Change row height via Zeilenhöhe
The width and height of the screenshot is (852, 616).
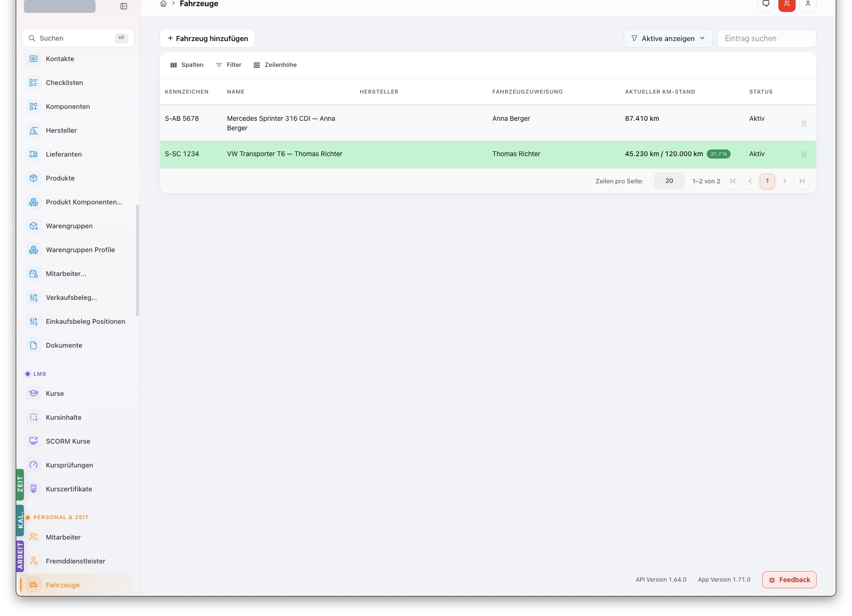[275, 65]
